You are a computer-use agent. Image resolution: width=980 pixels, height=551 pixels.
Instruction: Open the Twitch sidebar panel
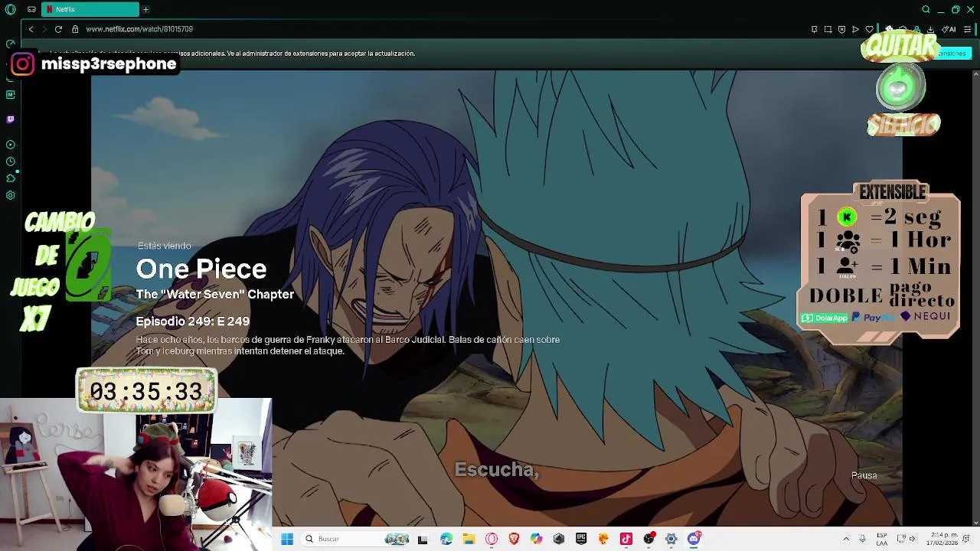tap(10, 119)
